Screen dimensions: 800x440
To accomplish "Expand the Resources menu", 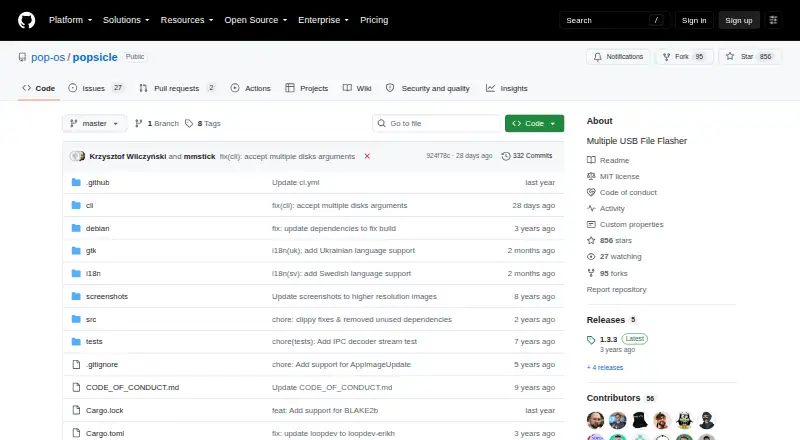I will [187, 20].
